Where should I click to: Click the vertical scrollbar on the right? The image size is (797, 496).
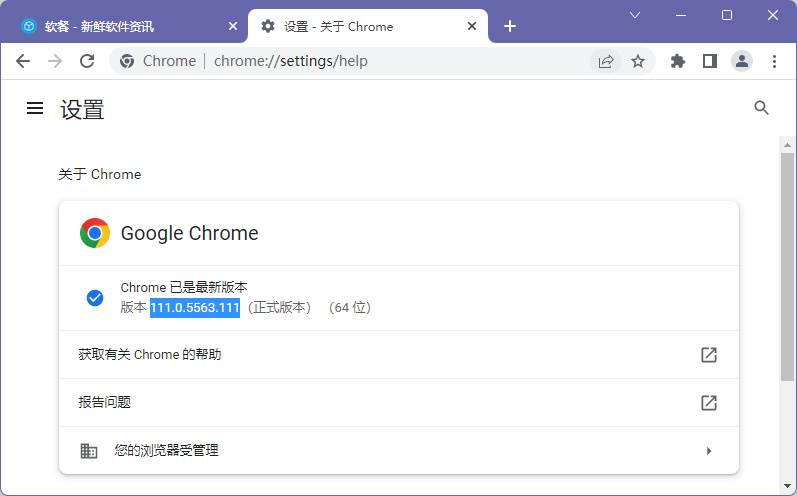[787, 270]
